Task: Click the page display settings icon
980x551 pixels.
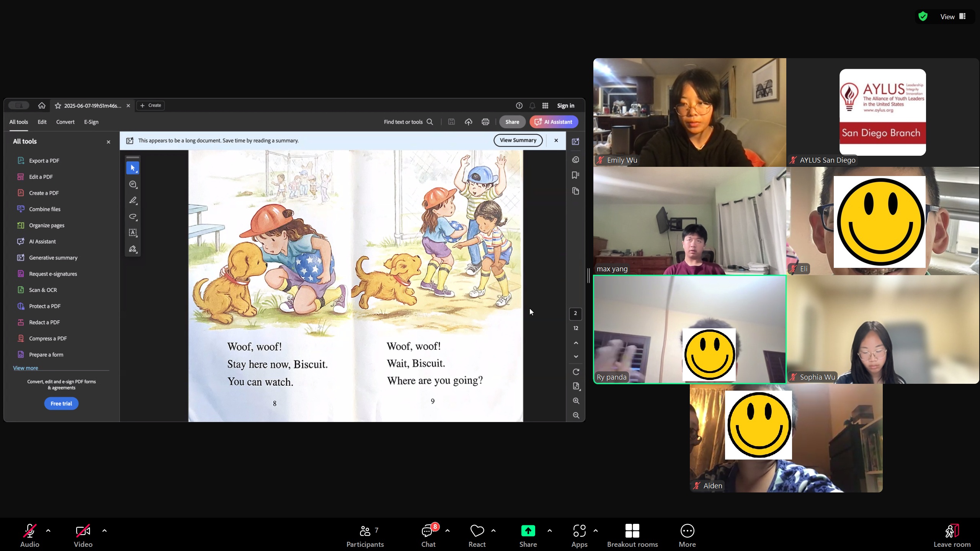Action: [576, 386]
